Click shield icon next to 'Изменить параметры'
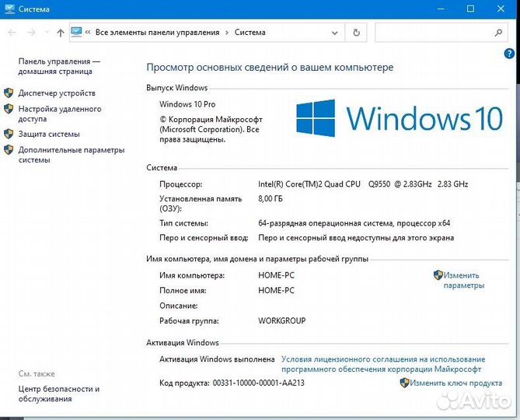 pos(438,275)
